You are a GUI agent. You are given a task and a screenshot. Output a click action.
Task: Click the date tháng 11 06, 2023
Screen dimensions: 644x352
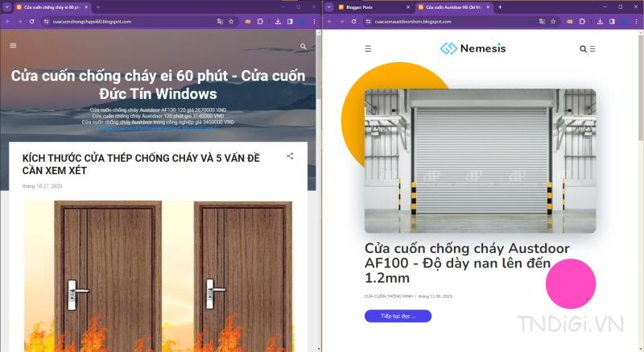tap(435, 296)
